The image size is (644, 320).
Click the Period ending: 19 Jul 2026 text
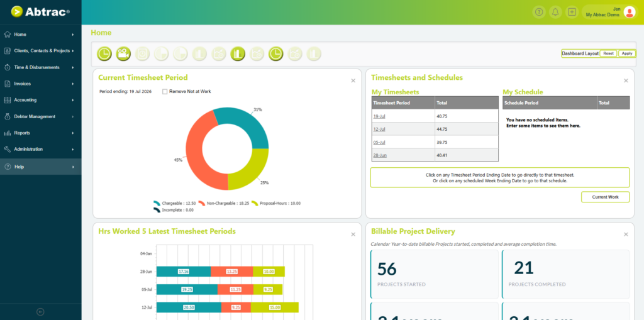pos(125,92)
